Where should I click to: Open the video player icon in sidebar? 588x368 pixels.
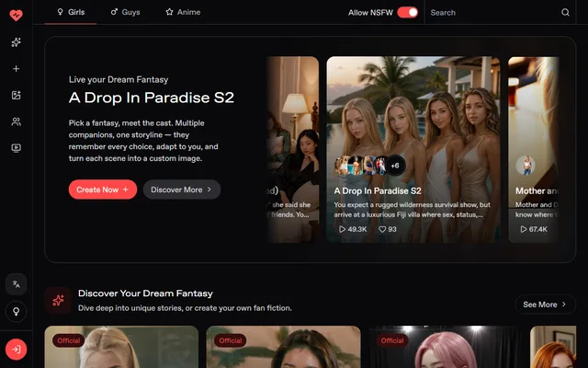17,148
